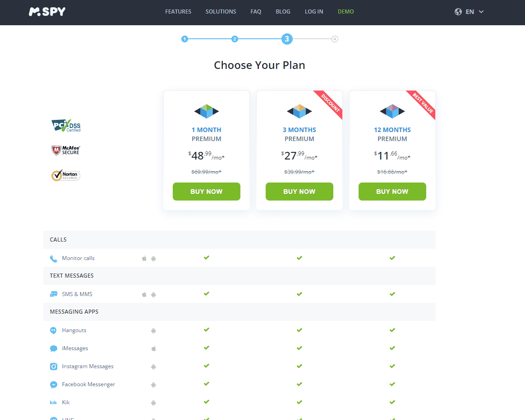Click the McAfee Secure badge

click(x=66, y=150)
